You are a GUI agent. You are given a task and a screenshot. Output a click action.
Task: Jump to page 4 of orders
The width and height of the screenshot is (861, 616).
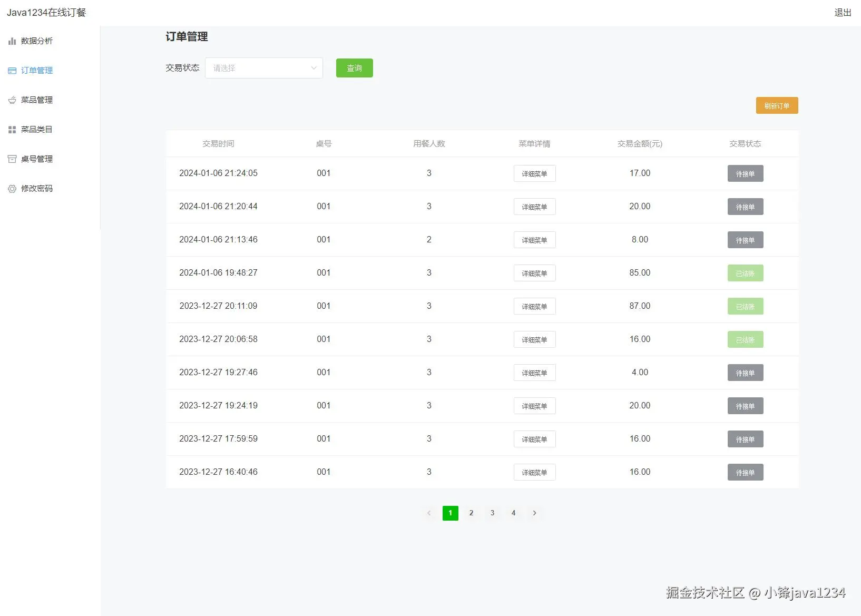click(x=513, y=513)
